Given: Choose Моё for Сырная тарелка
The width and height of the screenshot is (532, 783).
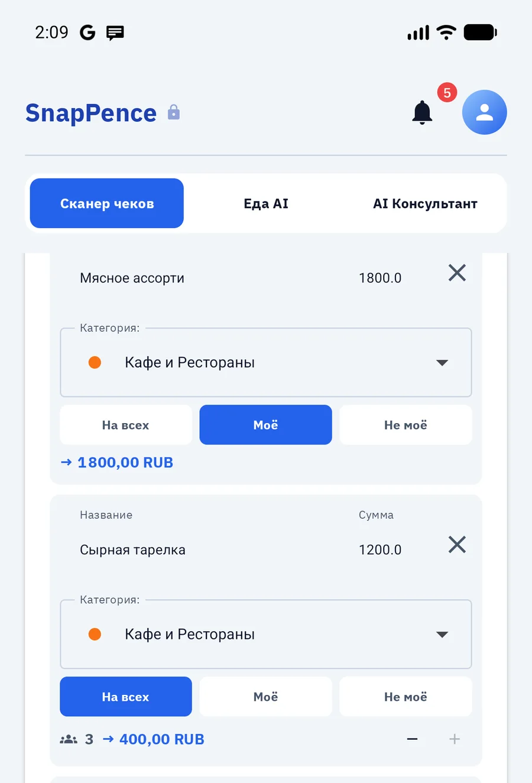Looking at the screenshot, I should pyautogui.click(x=265, y=697).
